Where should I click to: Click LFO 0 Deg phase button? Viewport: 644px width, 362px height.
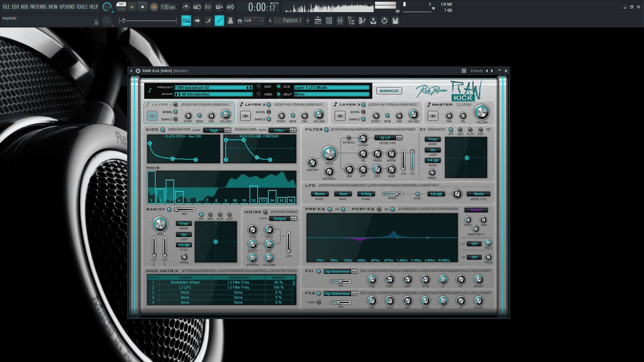click(x=366, y=194)
